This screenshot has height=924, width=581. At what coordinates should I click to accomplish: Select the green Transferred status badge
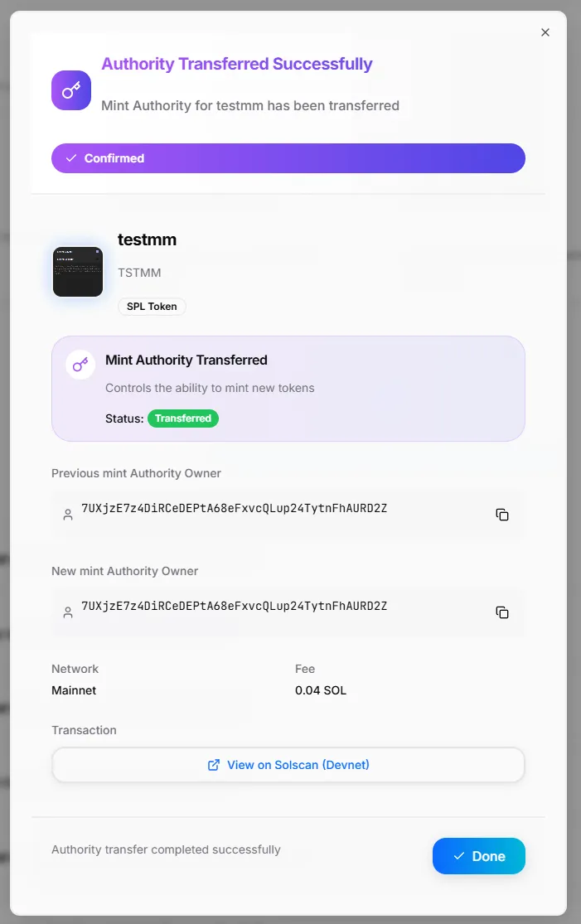183,418
